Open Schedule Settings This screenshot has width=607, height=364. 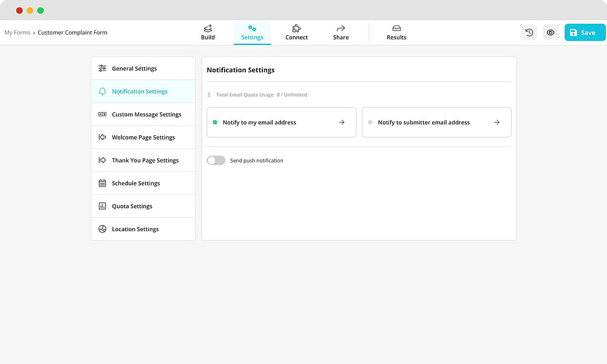pyautogui.click(x=143, y=183)
